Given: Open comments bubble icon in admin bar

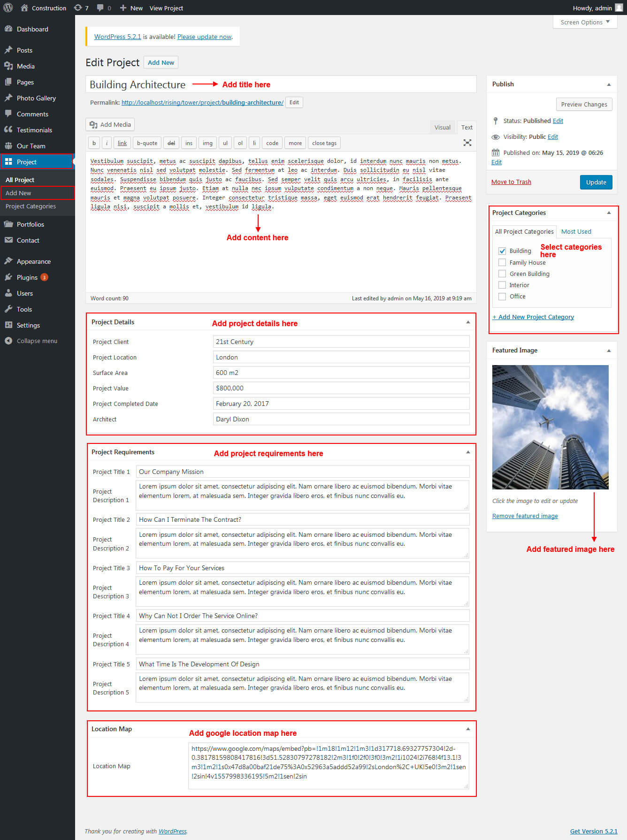Looking at the screenshot, I should (x=100, y=8).
